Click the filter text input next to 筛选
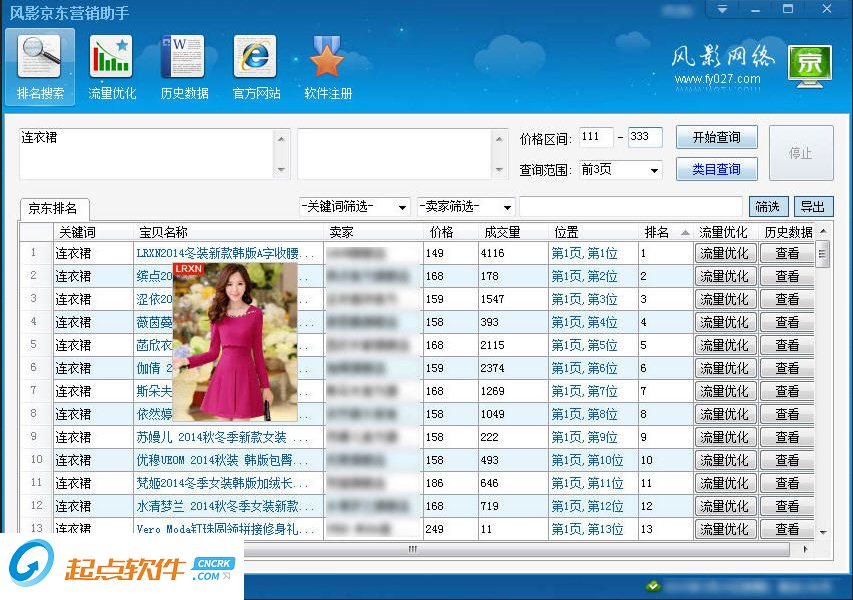The height and width of the screenshot is (600, 853). coord(631,207)
